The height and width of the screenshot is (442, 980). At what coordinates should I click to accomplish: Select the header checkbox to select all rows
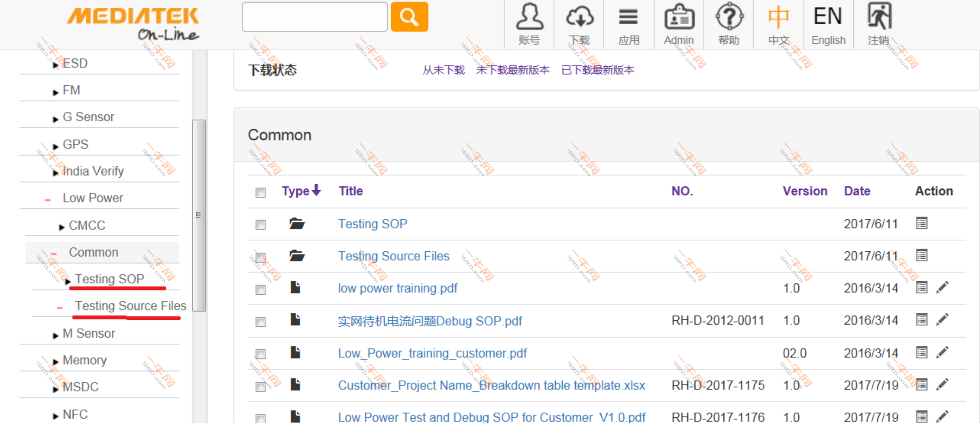pos(260,192)
